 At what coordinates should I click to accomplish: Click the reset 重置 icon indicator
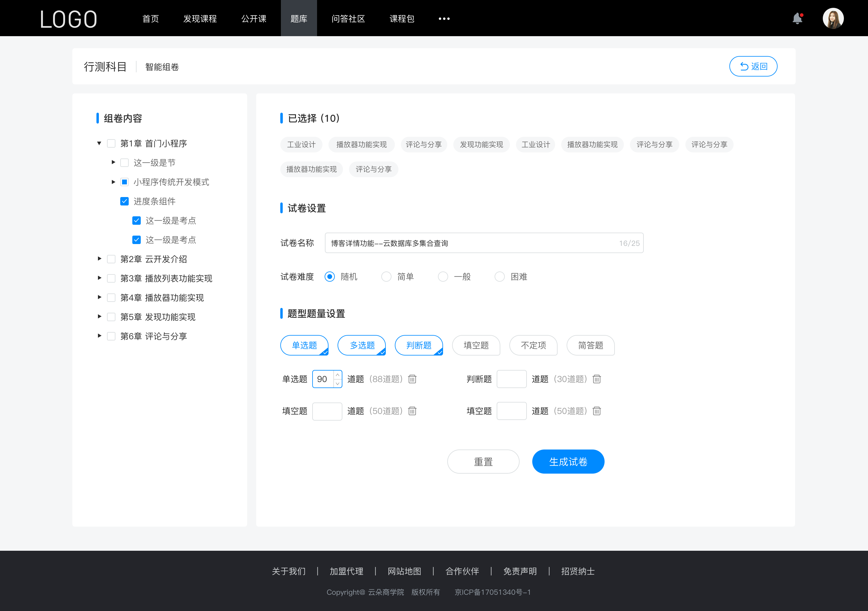(x=482, y=462)
